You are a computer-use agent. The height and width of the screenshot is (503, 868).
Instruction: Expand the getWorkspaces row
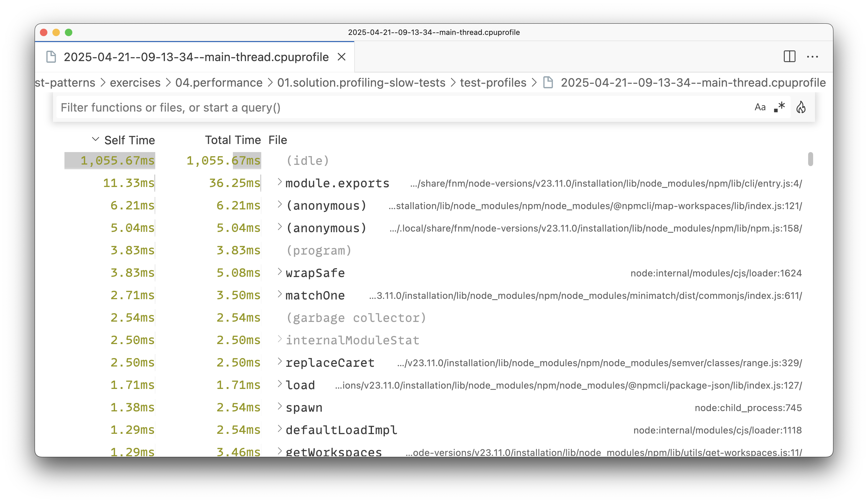pyautogui.click(x=280, y=451)
